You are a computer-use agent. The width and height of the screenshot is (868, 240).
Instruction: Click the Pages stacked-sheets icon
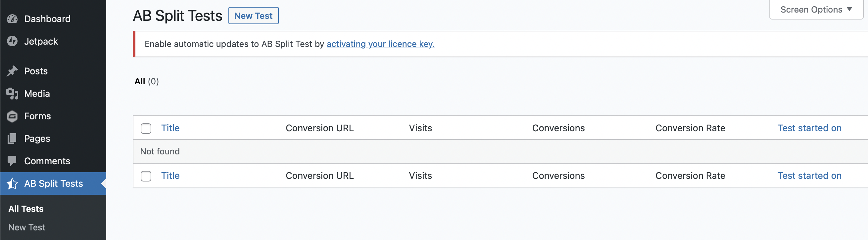click(x=12, y=139)
